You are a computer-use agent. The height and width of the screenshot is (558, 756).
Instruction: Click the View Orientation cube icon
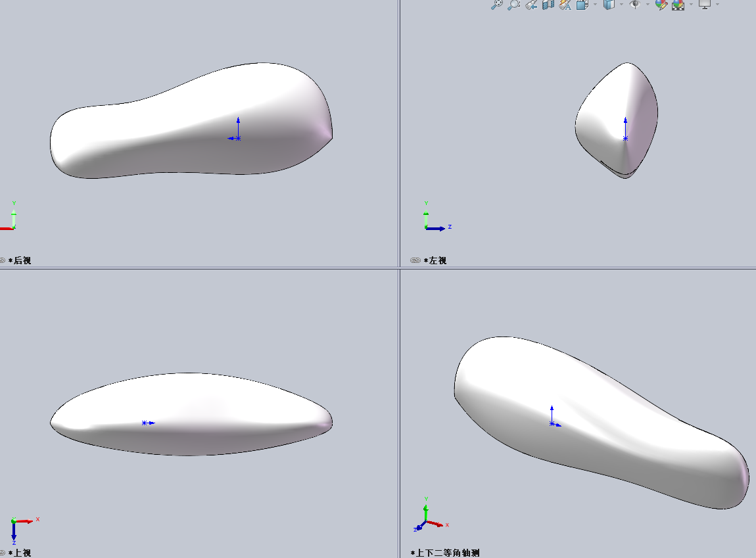[582, 4]
